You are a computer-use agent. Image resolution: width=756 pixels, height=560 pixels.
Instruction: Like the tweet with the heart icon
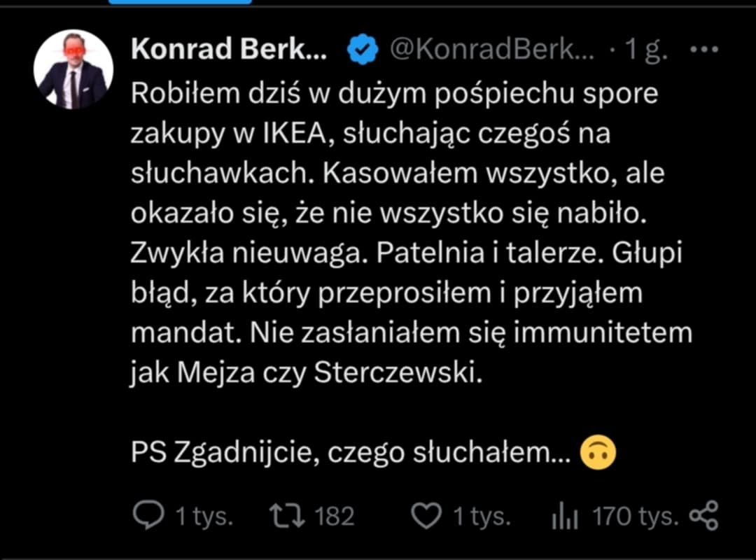pyautogui.click(x=424, y=517)
